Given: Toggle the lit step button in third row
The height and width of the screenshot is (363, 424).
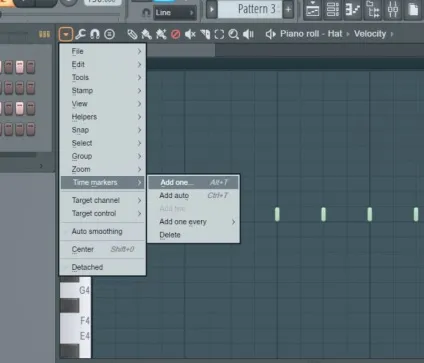Looking at the screenshot, I should (x=20, y=109).
